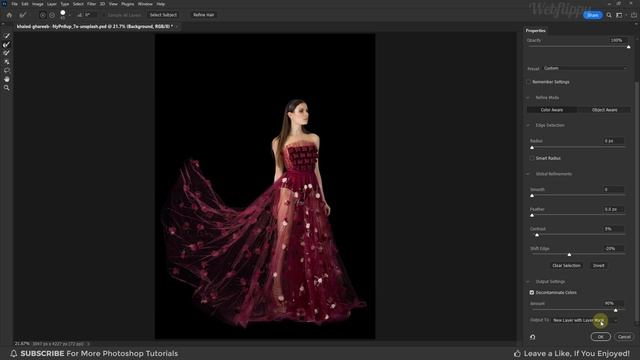Click the Radius value field
Screen dimensions: 640x360
[613, 141]
